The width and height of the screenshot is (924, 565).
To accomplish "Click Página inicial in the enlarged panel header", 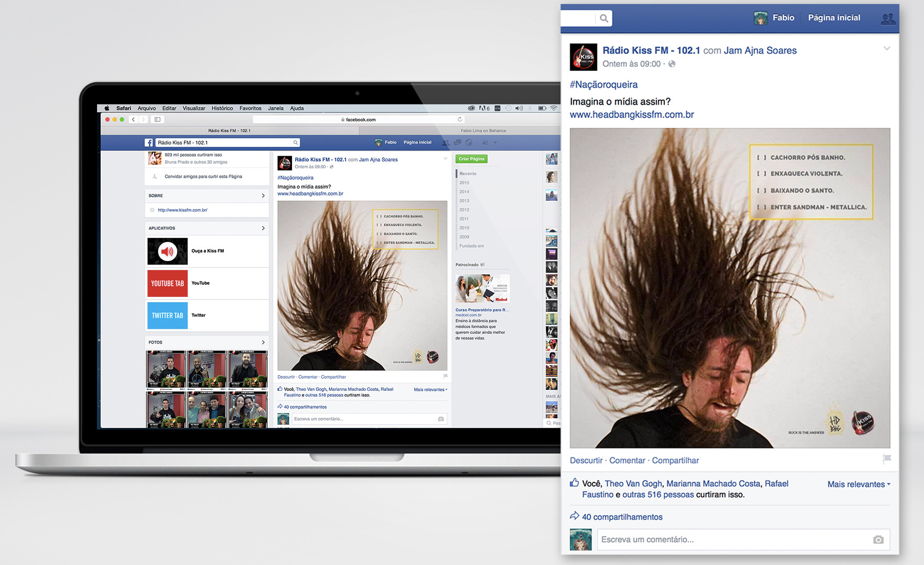I will point(834,18).
